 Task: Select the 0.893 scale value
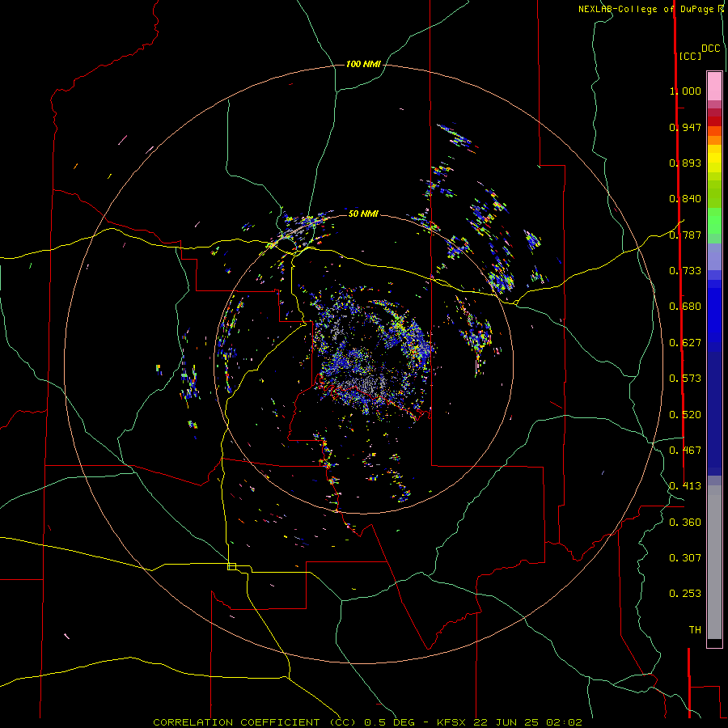tap(685, 163)
